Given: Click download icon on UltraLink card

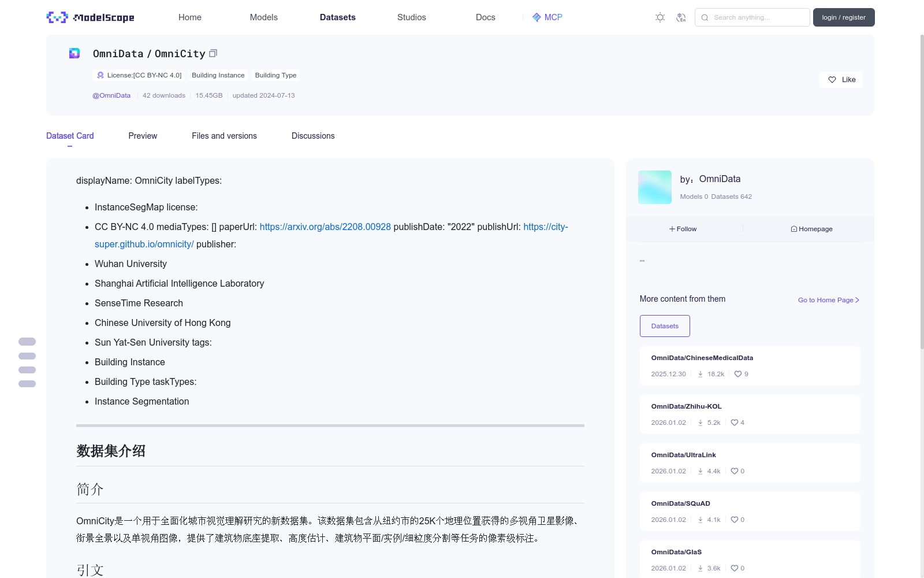Looking at the screenshot, I should [701, 471].
